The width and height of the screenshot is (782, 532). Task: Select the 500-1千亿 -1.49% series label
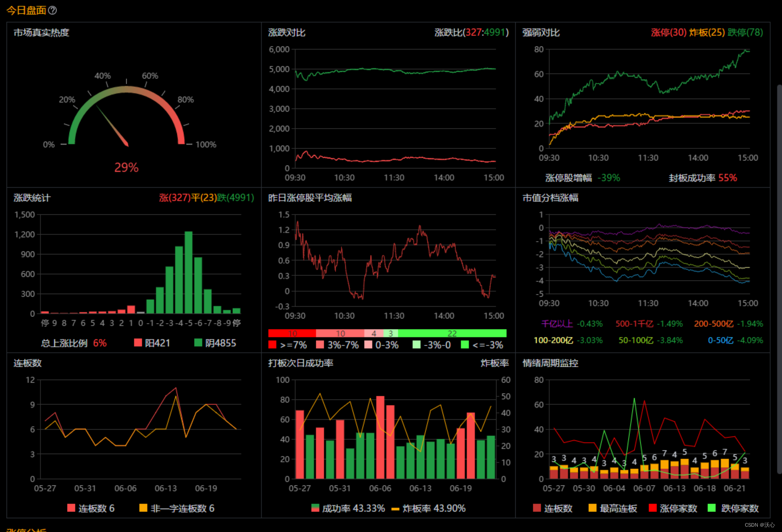tap(649, 324)
